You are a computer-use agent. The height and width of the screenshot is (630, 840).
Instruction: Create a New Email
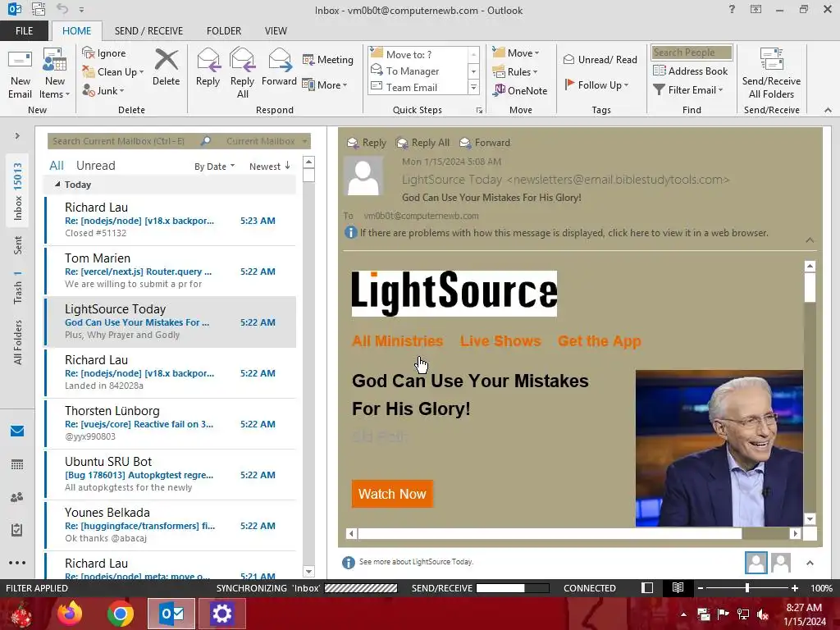pyautogui.click(x=21, y=73)
